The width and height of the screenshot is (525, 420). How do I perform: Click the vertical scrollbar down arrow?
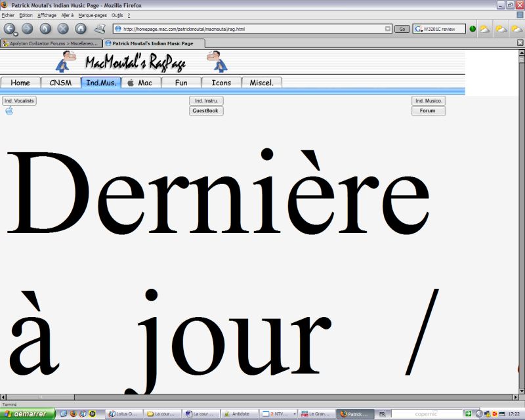(522, 391)
